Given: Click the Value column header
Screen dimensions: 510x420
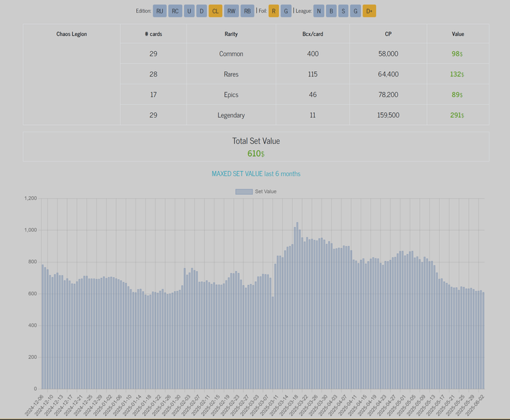Looking at the screenshot, I should [x=458, y=34].
